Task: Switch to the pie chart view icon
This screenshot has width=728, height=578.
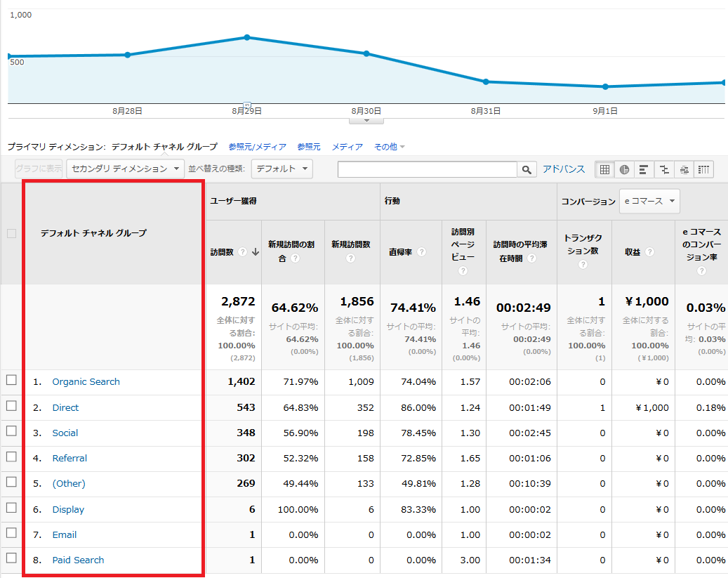Action: (x=624, y=169)
